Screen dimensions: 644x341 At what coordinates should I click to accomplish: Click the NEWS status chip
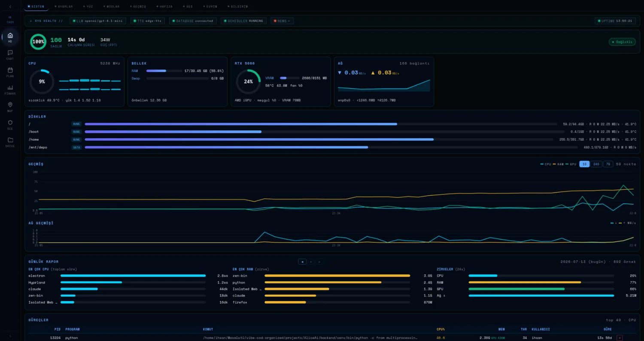[282, 21]
